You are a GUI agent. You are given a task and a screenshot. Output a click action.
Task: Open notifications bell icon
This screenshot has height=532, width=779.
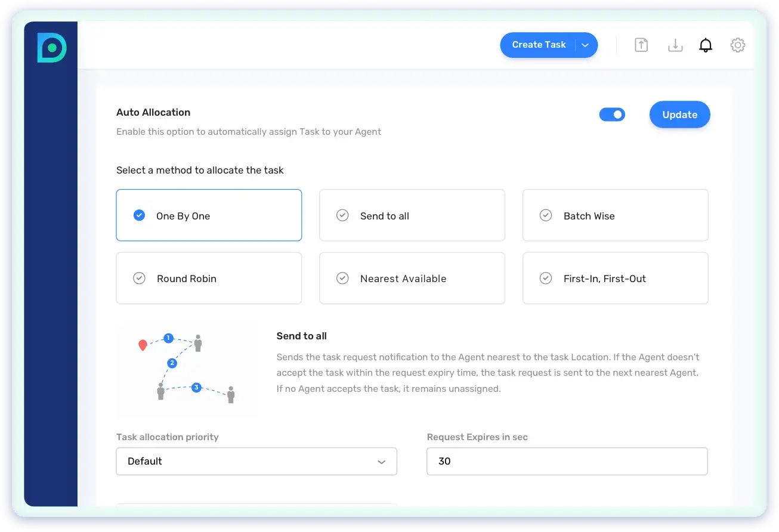(706, 45)
